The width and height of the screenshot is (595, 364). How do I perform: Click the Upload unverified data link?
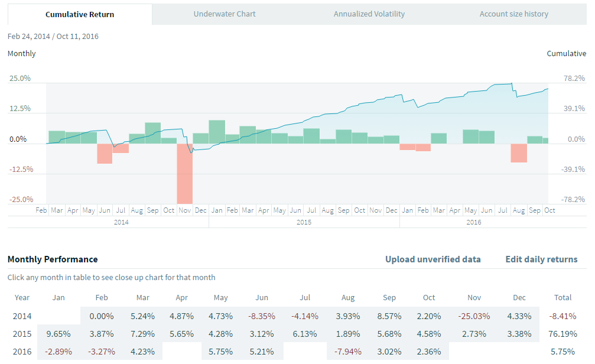[433, 259]
